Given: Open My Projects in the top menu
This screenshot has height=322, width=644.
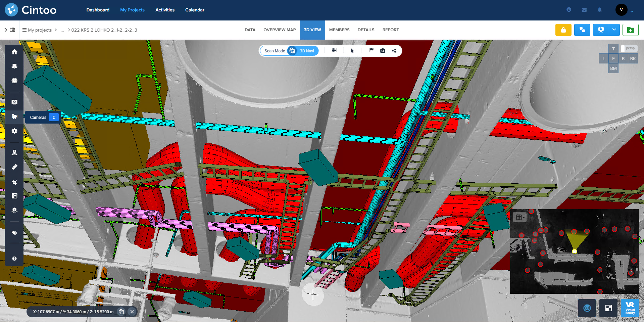Looking at the screenshot, I should [x=132, y=10].
